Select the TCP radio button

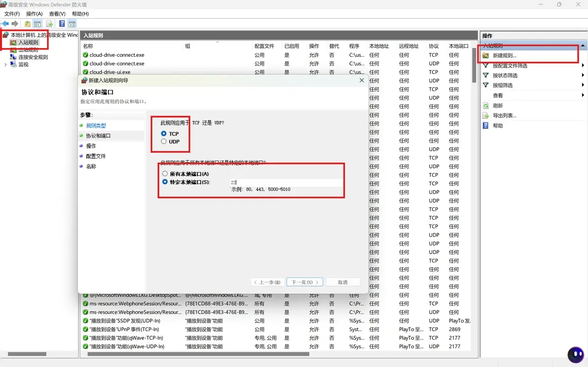coord(164,134)
